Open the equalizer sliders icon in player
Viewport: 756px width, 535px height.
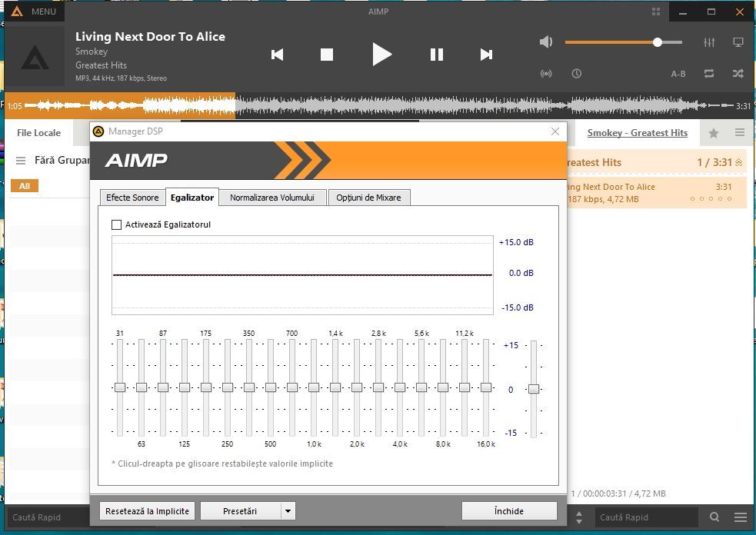tap(709, 42)
